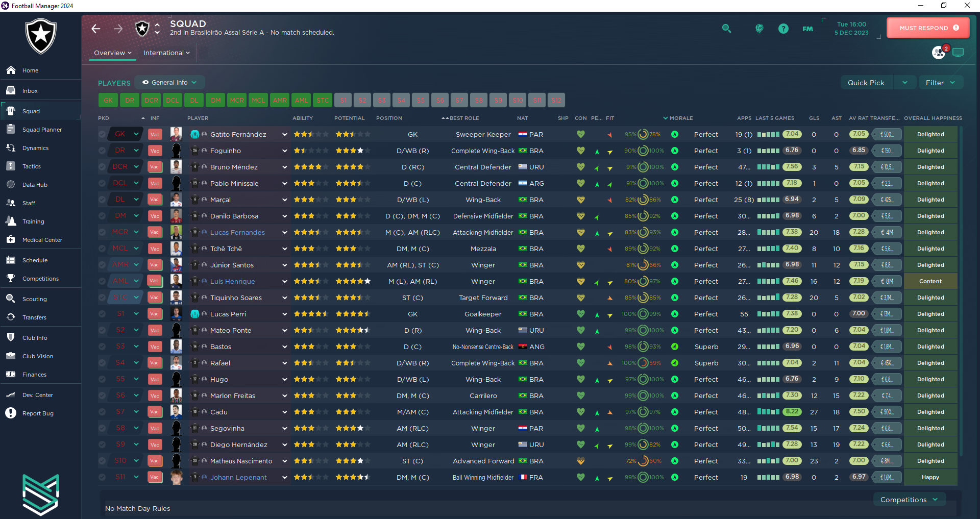This screenshot has width=980, height=519.
Task: Open Luís Henrique player profile link
Action: click(232, 281)
